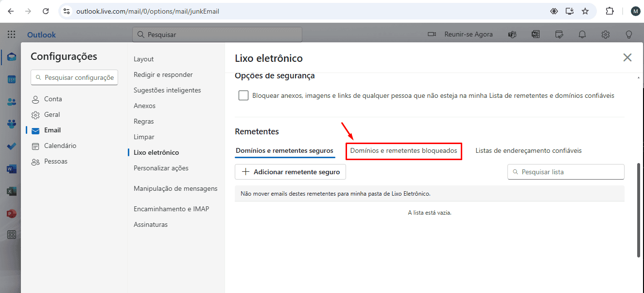644x293 pixels.
Task: Open Encaminhamento e IMAP option
Action: click(x=171, y=209)
